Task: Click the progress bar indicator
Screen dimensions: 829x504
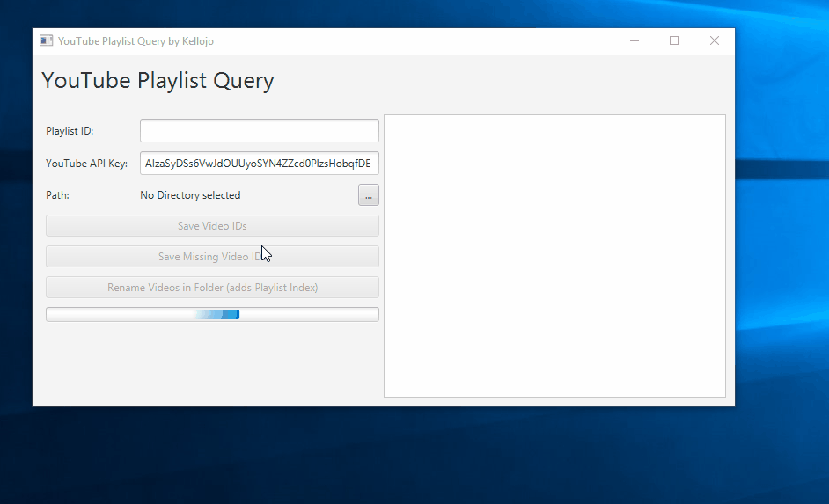Action: click(x=212, y=314)
